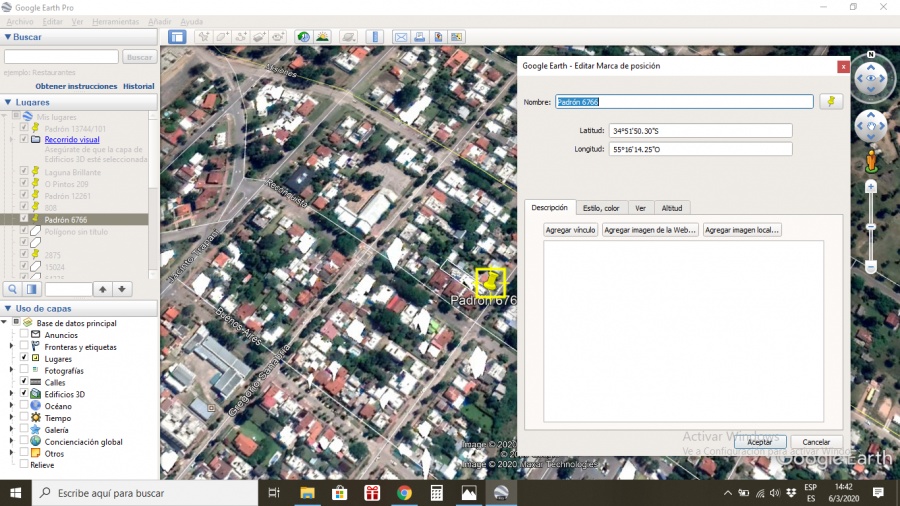Click the Add Placemark pushpin toolbar icon
Viewport: 900px width, 506px height.
click(x=204, y=37)
